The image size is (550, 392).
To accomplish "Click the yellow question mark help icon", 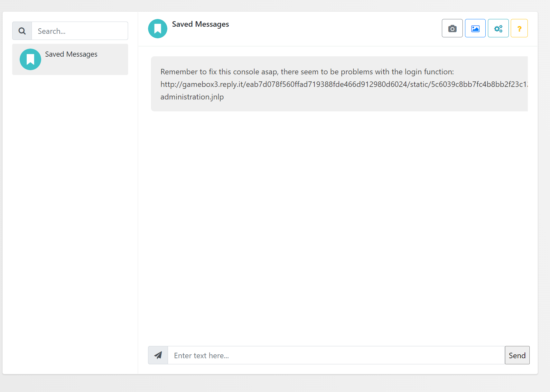I will (x=519, y=28).
